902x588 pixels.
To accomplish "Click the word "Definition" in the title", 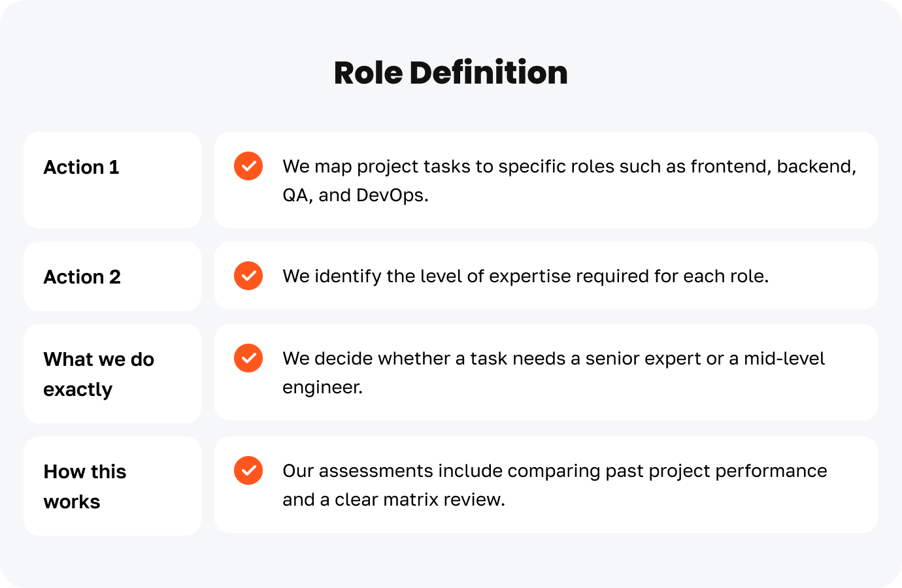I will pos(488,73).
